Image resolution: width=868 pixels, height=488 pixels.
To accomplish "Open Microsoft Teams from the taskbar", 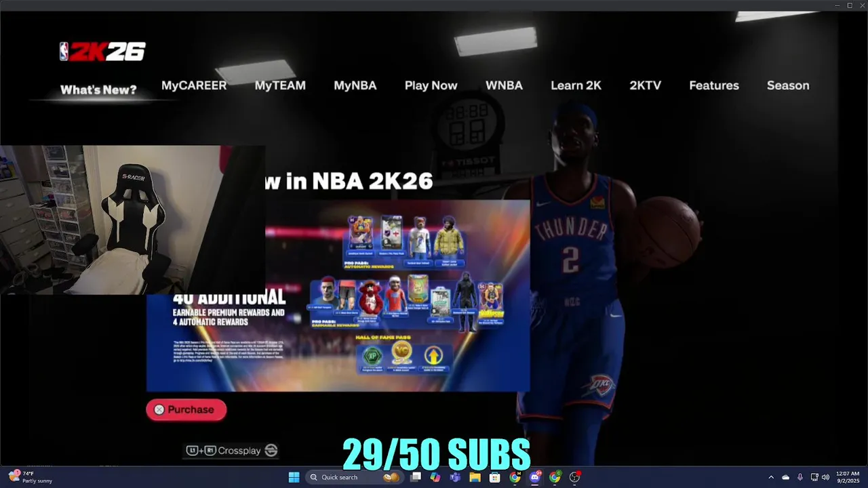I will pos(455,477).
